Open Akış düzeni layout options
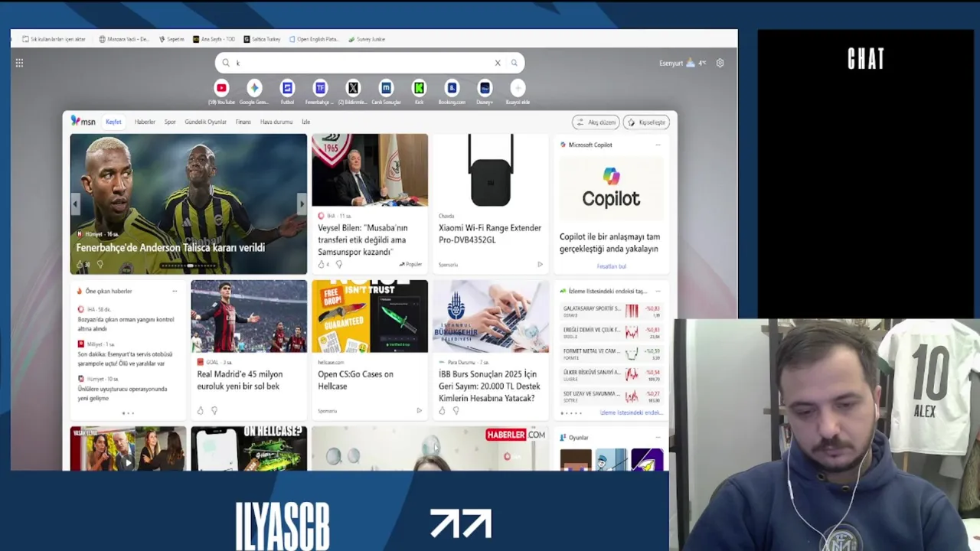This screenshot has width=980, height=551. click(x=596, y=122)
